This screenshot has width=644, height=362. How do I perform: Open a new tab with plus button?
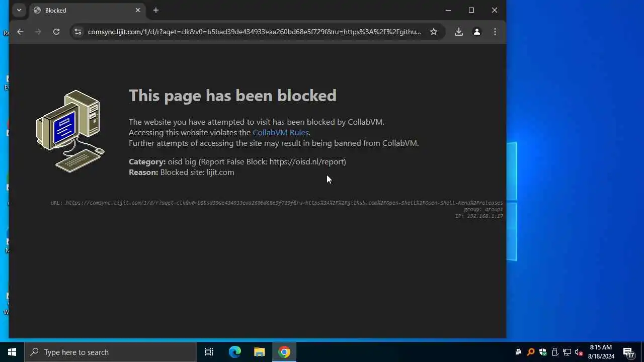coord(156,10)
